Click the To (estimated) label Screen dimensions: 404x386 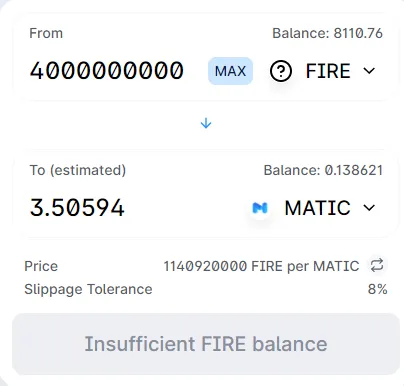[x=78, y=170]
